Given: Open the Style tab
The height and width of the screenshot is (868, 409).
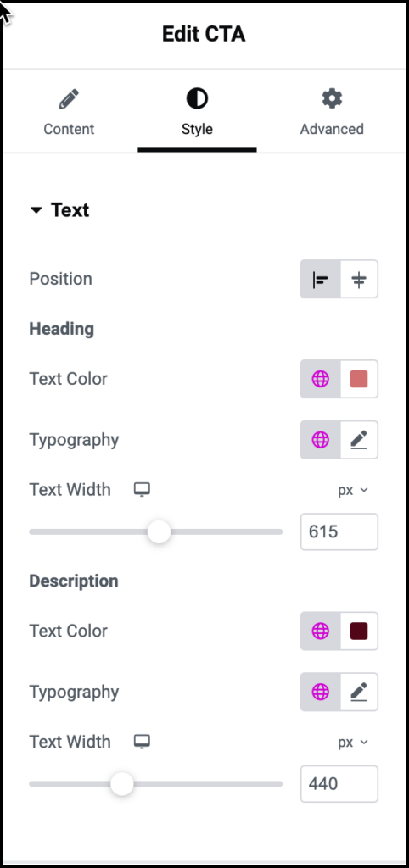Looking at the screenshot, I should [x=197, y=114].
